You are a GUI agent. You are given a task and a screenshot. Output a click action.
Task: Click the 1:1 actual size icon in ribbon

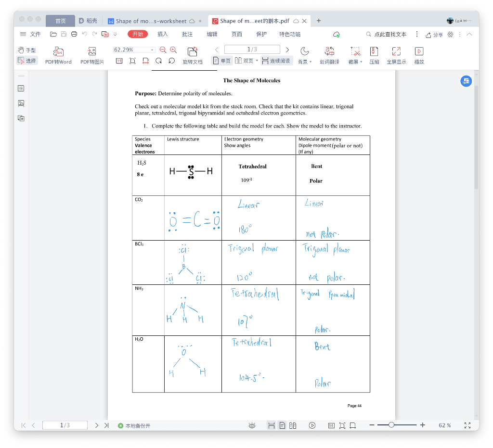tap(119, 61)
